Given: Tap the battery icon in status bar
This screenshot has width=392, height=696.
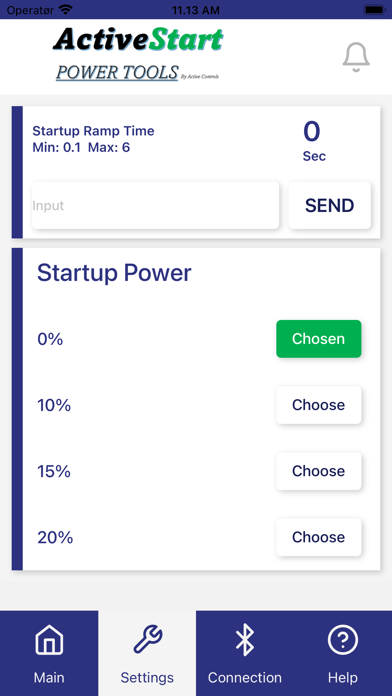Looking at the screenshot, I should coord(375,10).
